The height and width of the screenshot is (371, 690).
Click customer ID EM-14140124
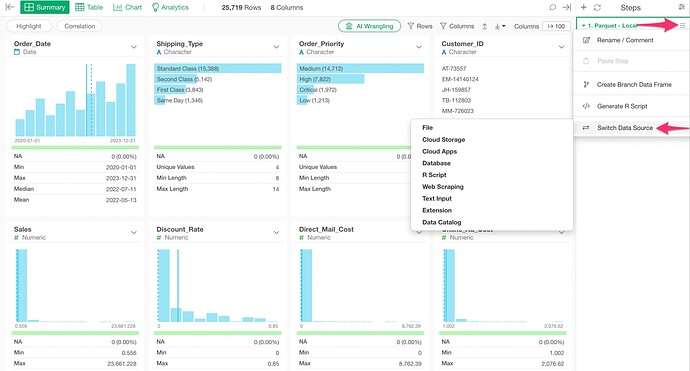tap(460, 79)
